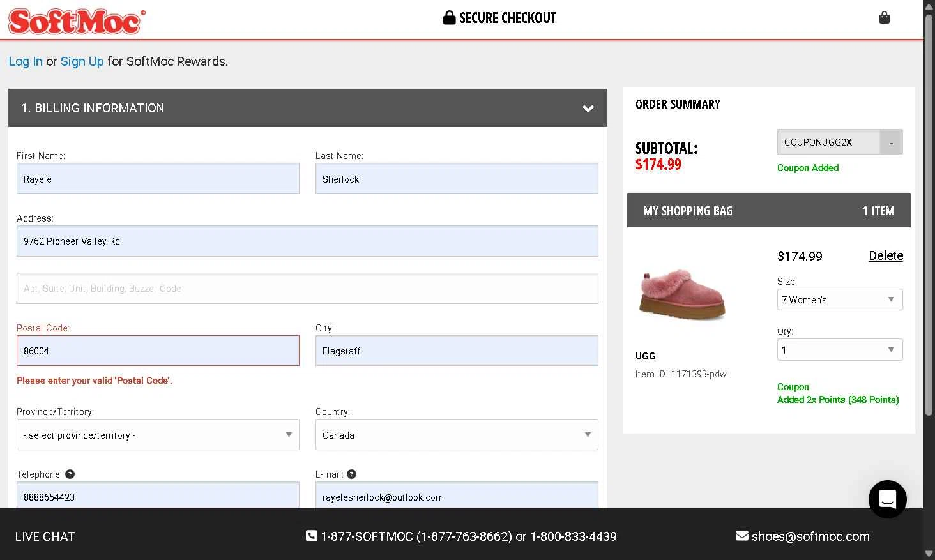Click the E-mail input field

(457, 496)
